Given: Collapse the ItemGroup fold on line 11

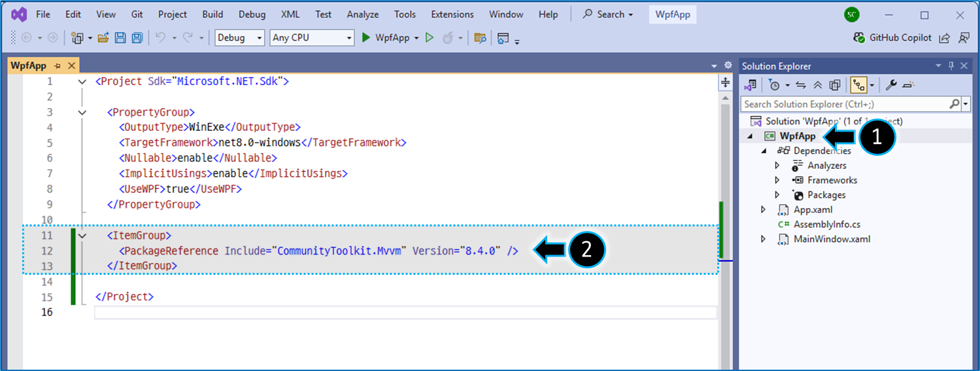Looking at the screenshot, I should (x=82, y=235).
